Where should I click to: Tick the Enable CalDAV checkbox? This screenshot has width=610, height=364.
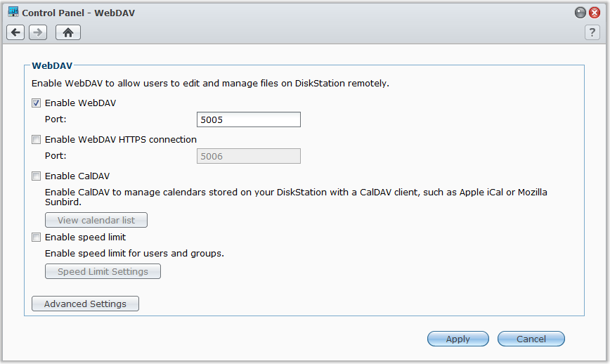coord(36,176)
